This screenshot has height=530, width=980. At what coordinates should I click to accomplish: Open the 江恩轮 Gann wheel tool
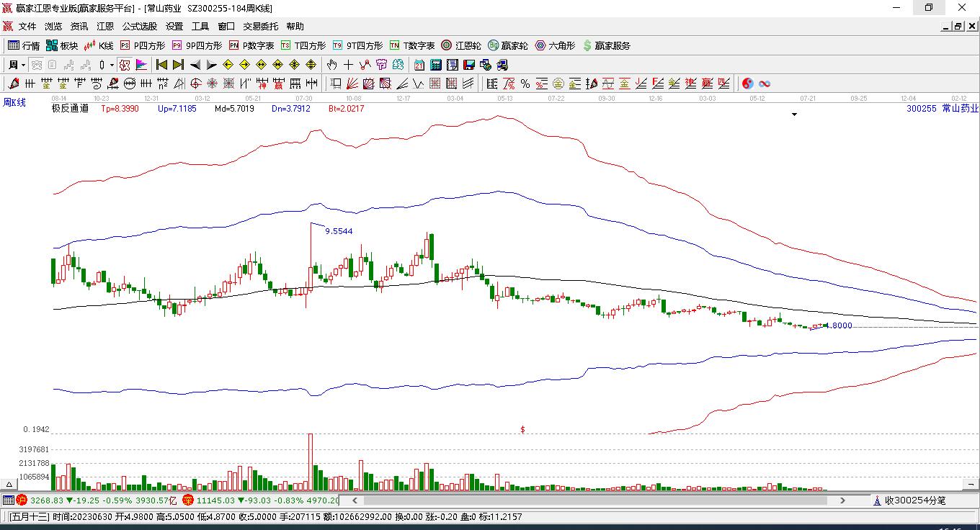click(x=461, y=45)
